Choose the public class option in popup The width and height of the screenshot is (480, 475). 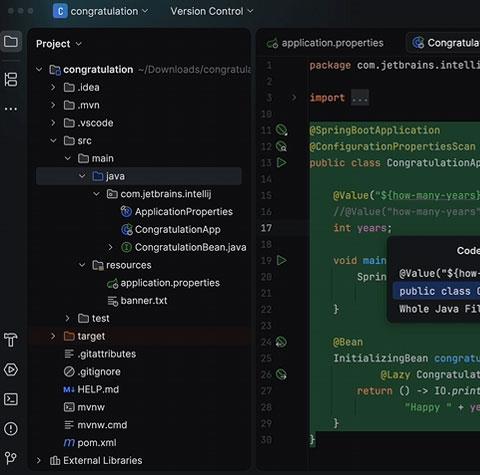tap(438, 291)
